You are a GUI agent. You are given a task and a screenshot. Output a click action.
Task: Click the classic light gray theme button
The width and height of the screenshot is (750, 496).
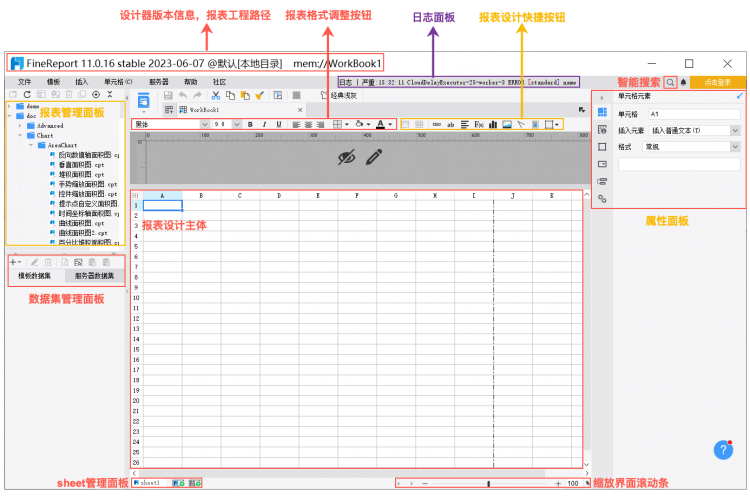339,96
